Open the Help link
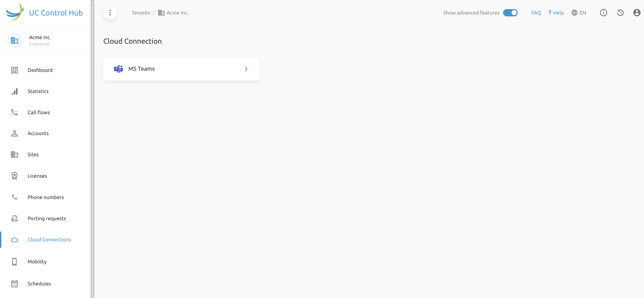 pyautogui.click(x=556, y=13)
